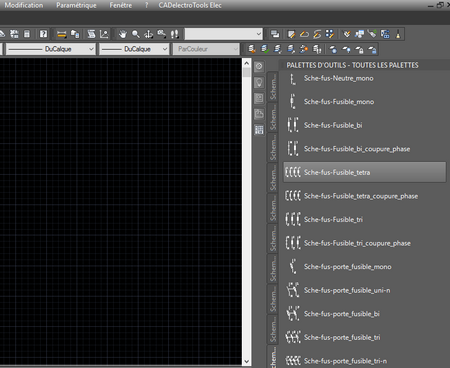
Task: Click the four squares with pencil icon
Action: tap(330, 34)
